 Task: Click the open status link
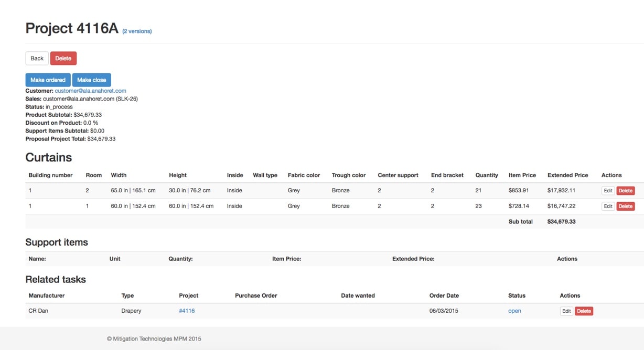click(x=514, y=311)
